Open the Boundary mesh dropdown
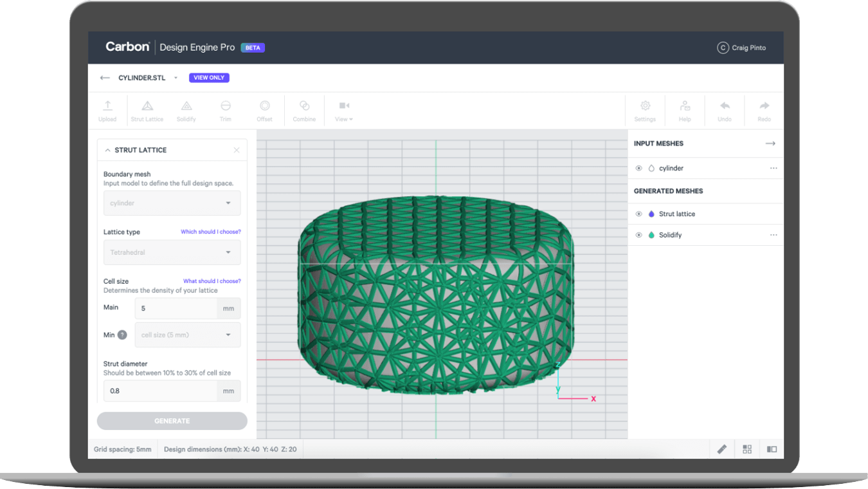The width and height of the screenshot is (868, 489). pyautogui.click(x=172, y=203)
